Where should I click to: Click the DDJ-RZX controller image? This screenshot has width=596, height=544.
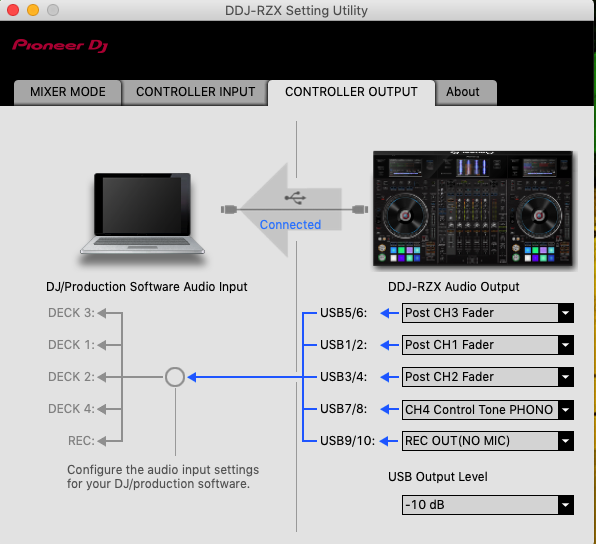coord(473,208)
